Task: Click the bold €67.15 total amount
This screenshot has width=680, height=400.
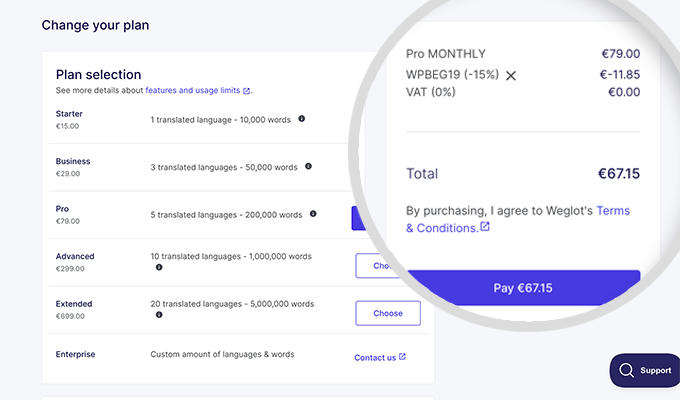Action: [x=619, y=174]
